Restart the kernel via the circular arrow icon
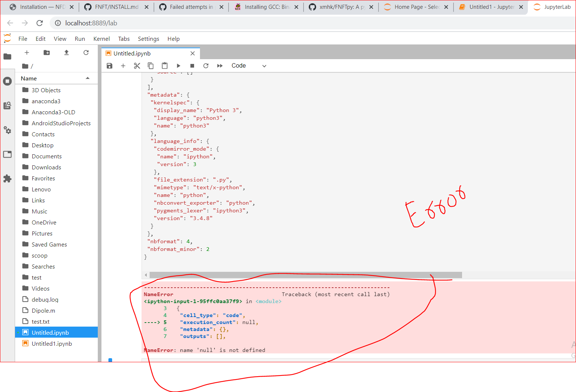This screenshot has height=392, width=576. [x=206, y=65]
